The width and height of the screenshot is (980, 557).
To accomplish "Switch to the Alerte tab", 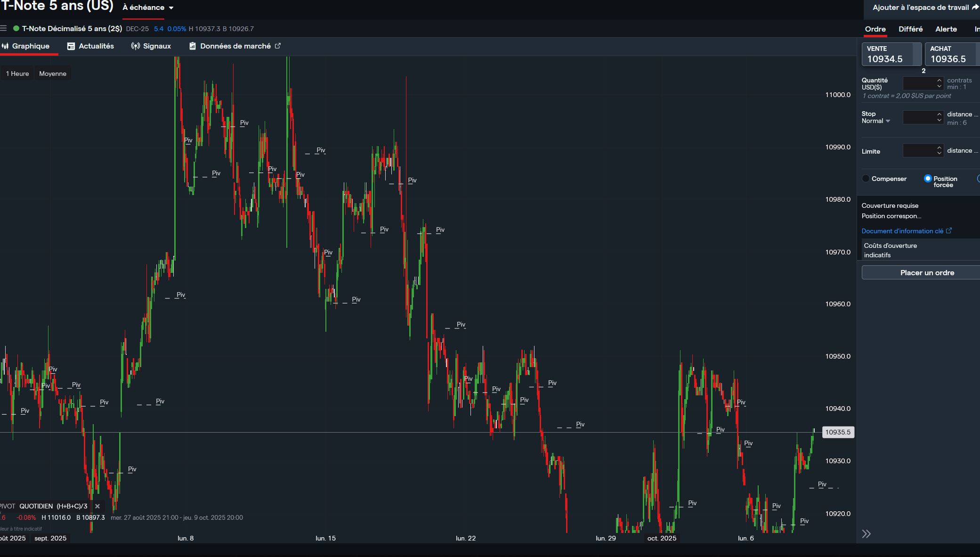I will (x=946, y=29).
